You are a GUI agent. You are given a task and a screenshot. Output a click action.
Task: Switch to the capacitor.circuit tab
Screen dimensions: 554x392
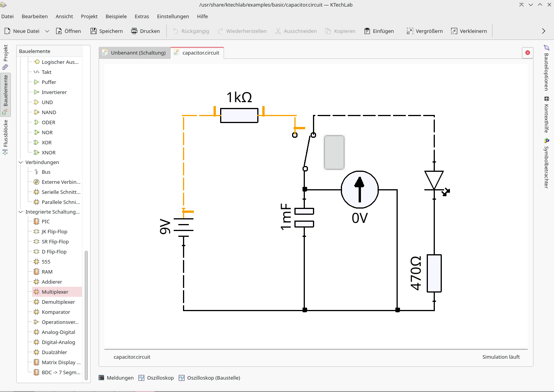point(197,53)
